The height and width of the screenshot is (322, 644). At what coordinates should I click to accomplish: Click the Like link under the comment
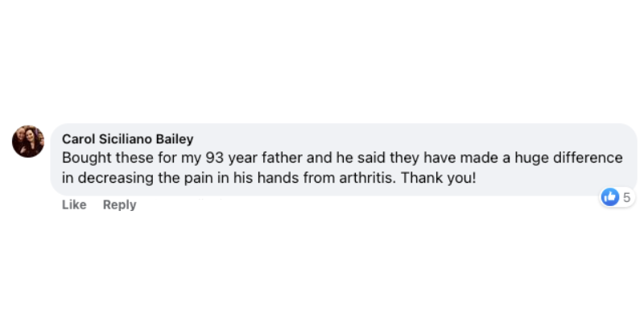coord(74,204)
